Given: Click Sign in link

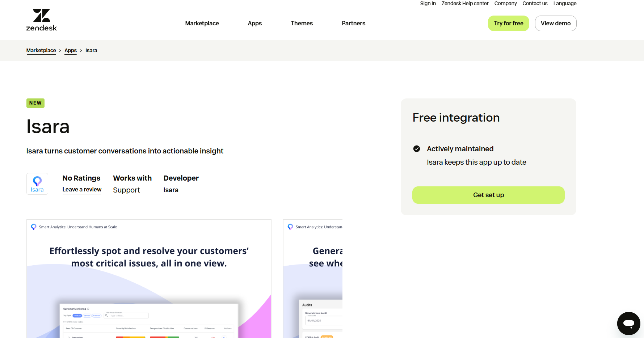Looking at the screenshot, I should (x=428, y=3).
